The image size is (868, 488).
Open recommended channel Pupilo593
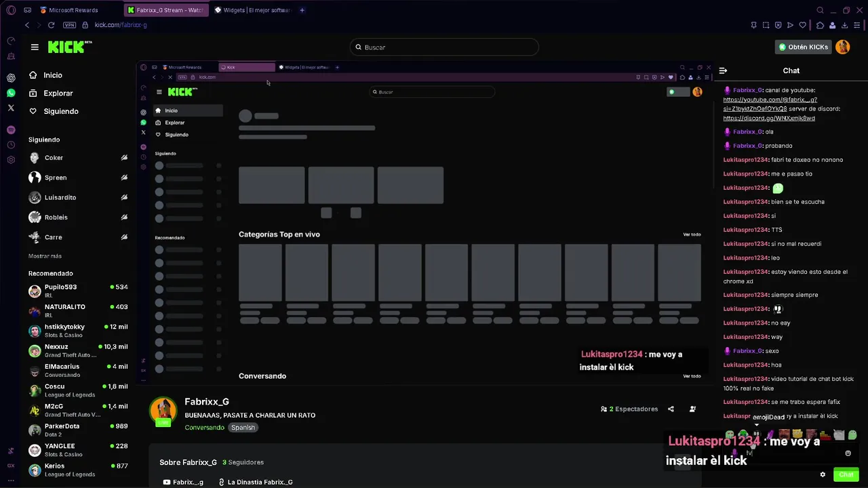tap(78, 291)
